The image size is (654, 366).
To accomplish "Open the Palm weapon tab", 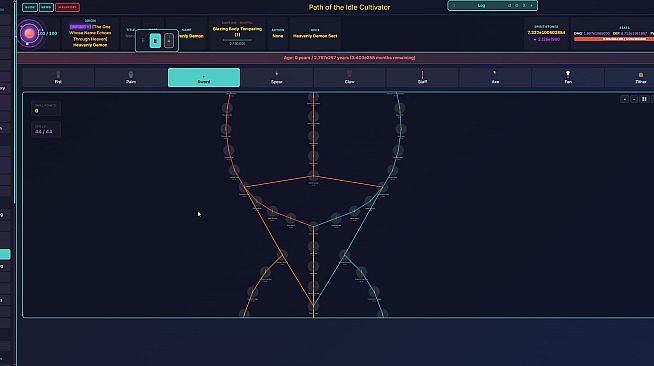I will tap(131, 78).
